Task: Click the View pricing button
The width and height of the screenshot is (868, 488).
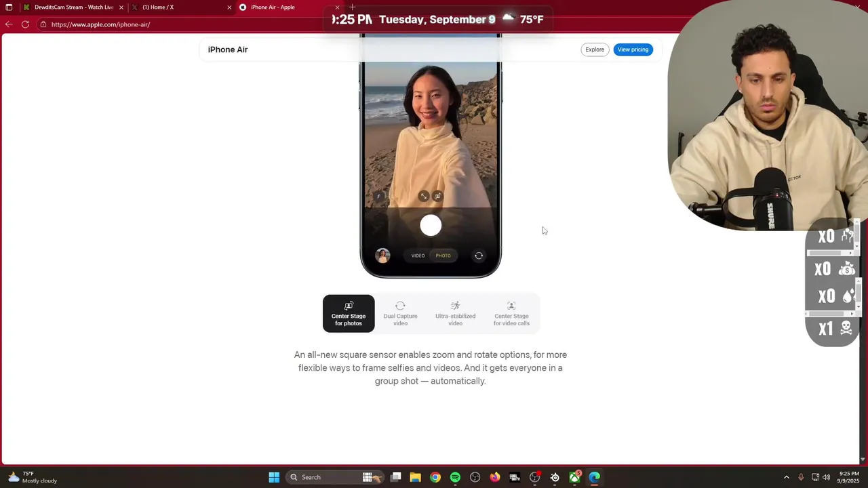Action: pos(633,49)
